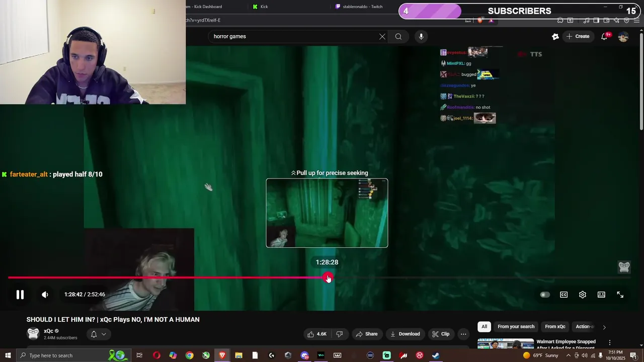
Task: Clear the horror games search text
Action: click(382, 36)
